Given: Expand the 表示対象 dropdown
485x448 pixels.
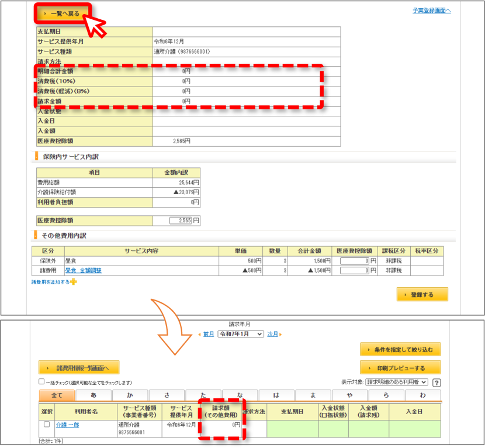Looking at the screenshot, I should click(397, 382).
